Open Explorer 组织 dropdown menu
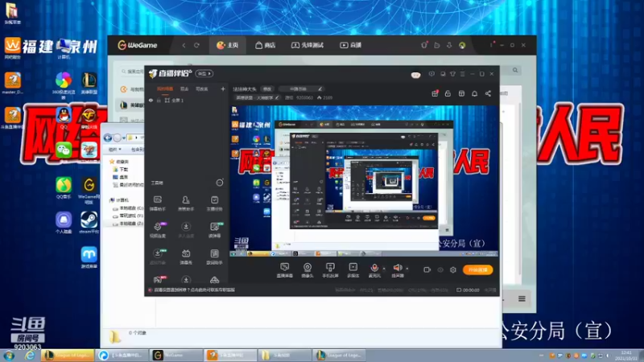The width and height of the screenshot is (644, 362). point(115,150)
